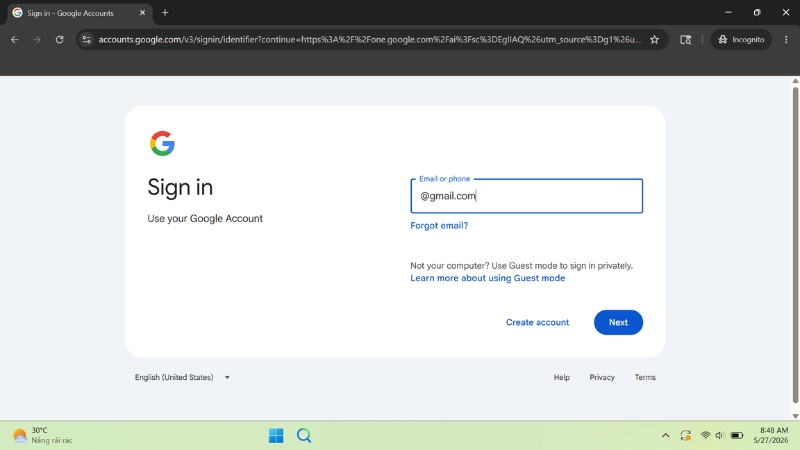The image size is (800, 450).
Task: Click the browser forward arrow
Action: pos(37,39)
